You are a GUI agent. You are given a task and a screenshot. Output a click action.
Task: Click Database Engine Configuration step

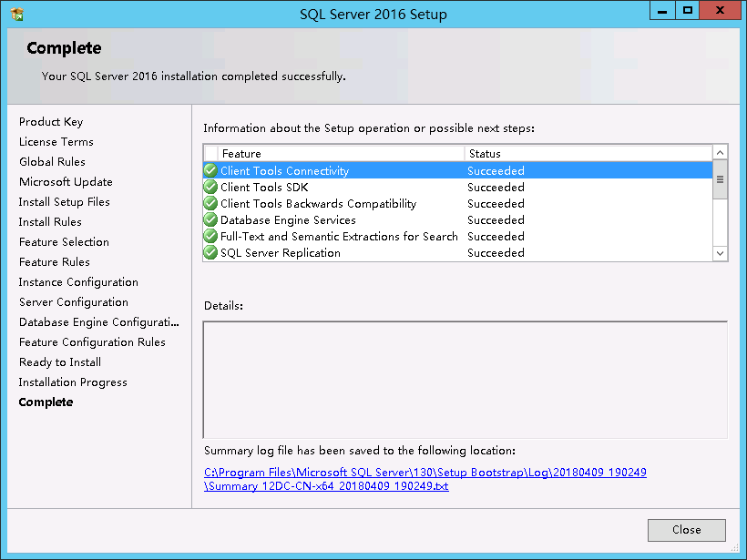click(x=99, y=322)
